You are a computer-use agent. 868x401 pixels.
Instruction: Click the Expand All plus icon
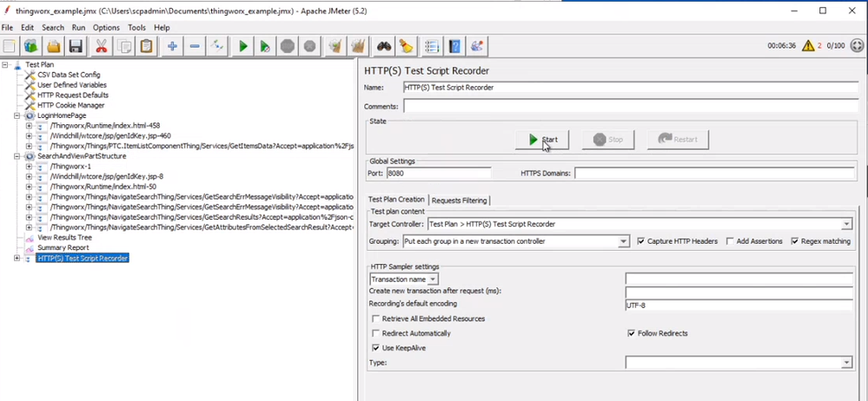coord(172,47)
